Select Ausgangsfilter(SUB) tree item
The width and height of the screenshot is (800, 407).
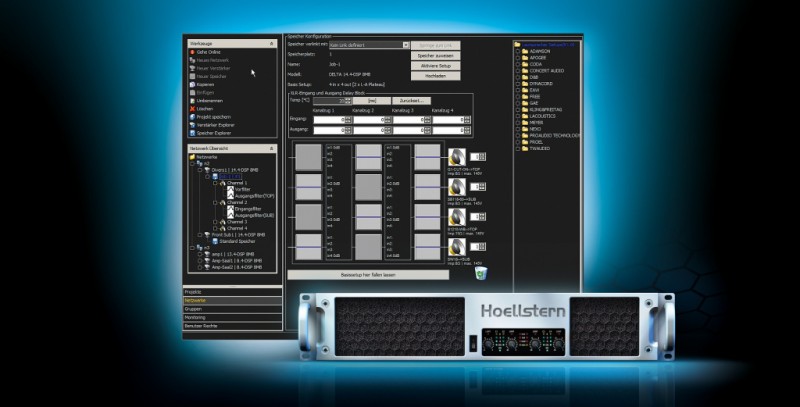251,215
